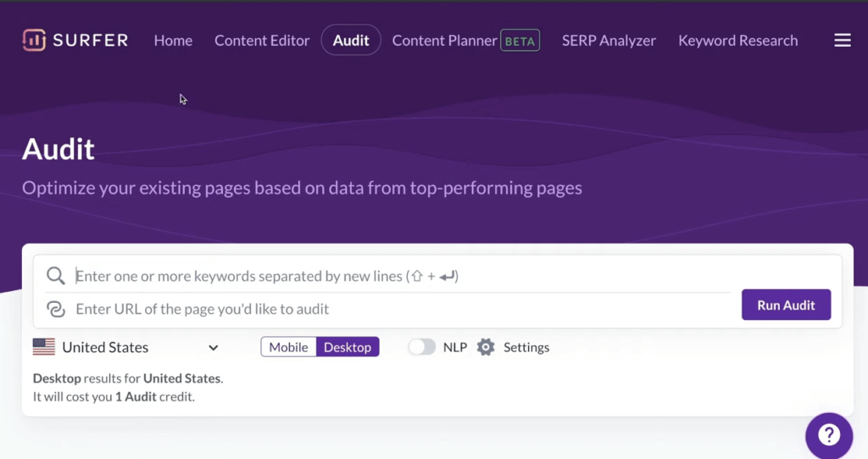Open the Keyword Research tab
The width and height of the screenshot is (868, 459).
(x=738, y=41)
